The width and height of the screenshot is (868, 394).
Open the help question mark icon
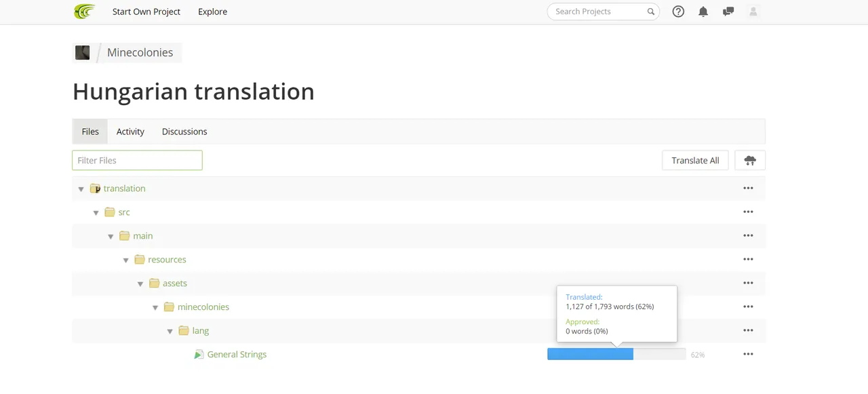tap(678, 12)
